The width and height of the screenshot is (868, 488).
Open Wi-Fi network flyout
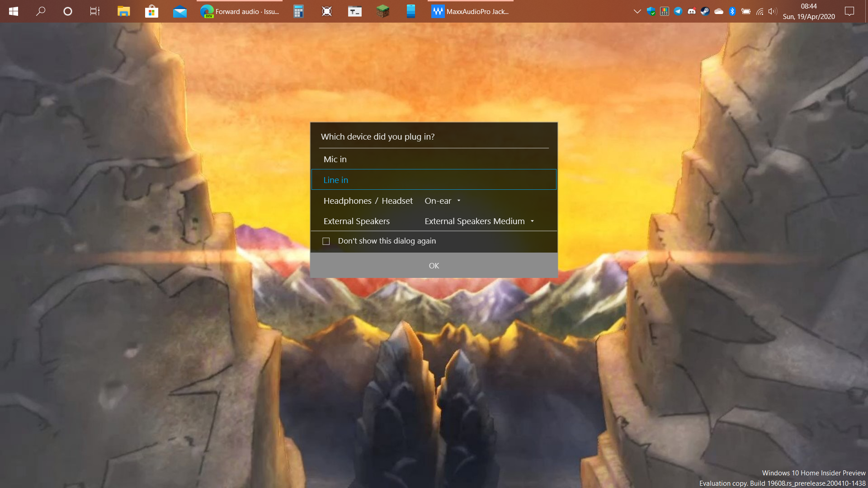coord(760,11)
